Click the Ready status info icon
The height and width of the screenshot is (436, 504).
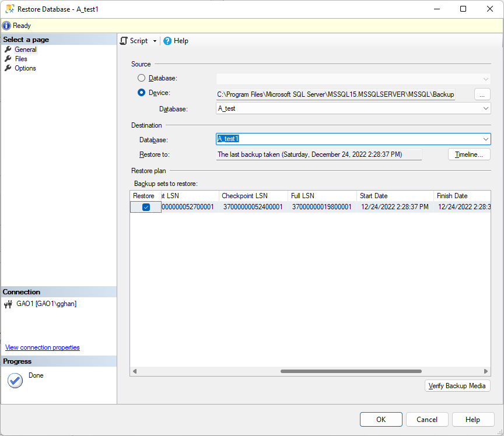[6, 25]
